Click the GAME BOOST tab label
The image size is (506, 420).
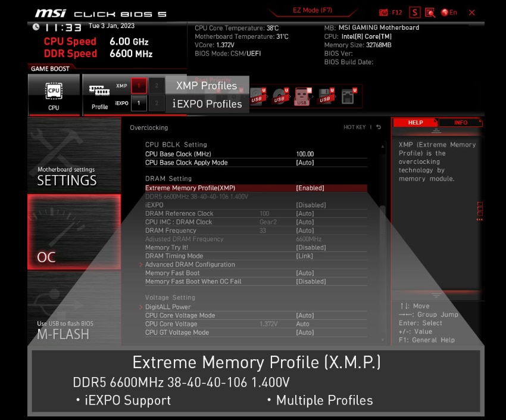coord(50,69)
